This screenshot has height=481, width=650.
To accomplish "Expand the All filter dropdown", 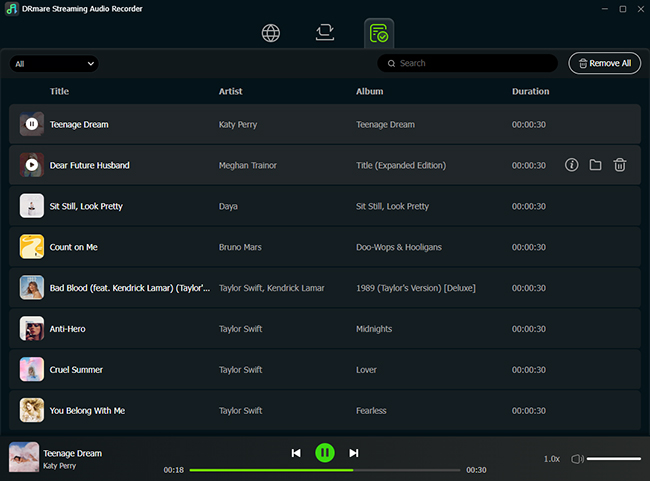I will pyautogui.click(x=54, y=64).
